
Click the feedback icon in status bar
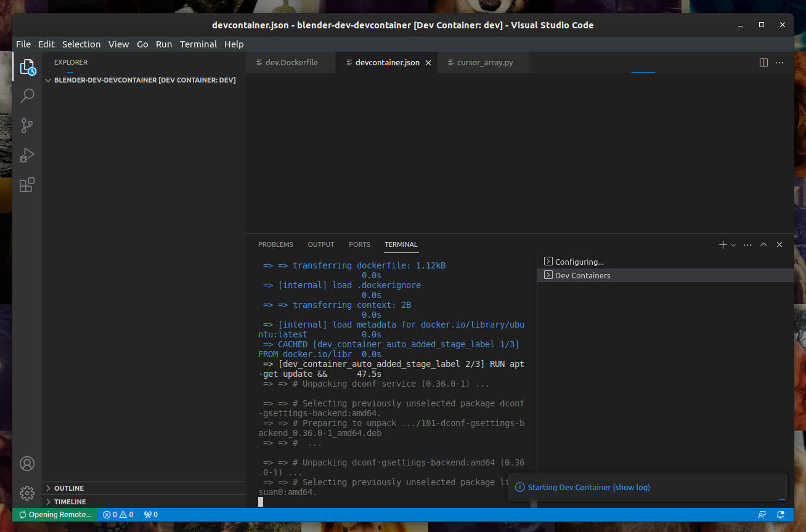pyautogui.click(x=762, y=515)
